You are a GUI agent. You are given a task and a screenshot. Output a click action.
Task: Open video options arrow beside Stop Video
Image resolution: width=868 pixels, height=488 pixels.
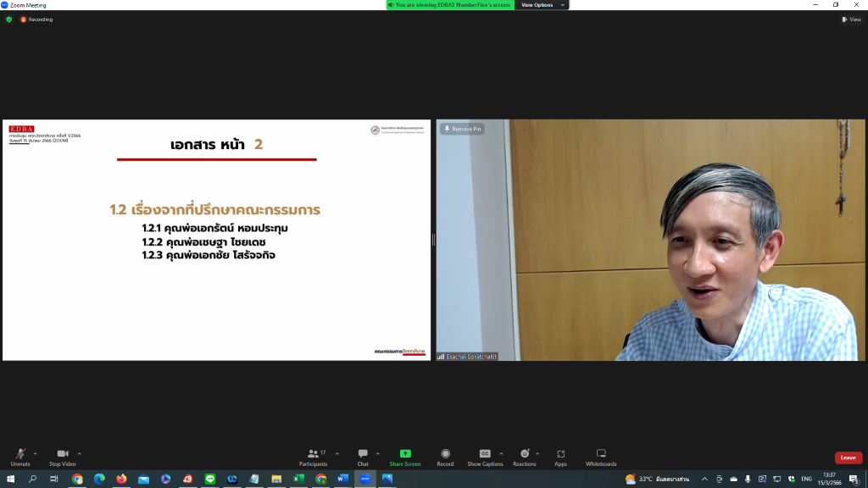(x=80, y=454)
